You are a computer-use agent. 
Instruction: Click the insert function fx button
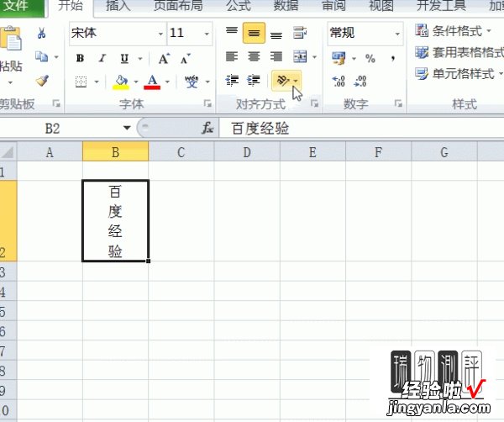207,128
